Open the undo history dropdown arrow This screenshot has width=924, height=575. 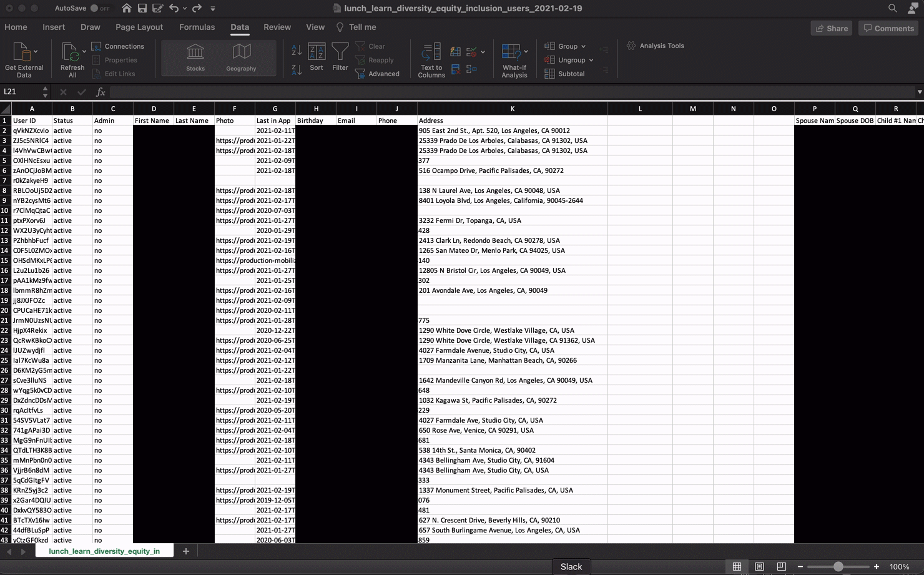(x=185, y=9)
